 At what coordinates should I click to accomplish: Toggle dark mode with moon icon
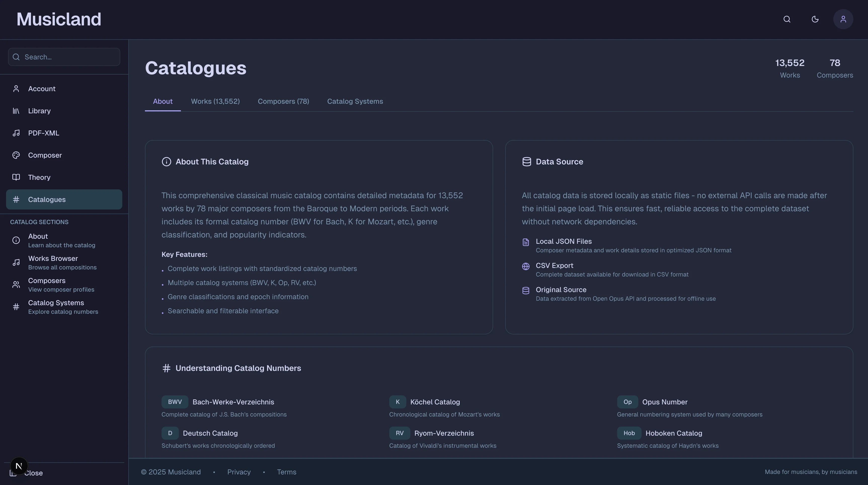pyautogui.click(x=815, y=19)
